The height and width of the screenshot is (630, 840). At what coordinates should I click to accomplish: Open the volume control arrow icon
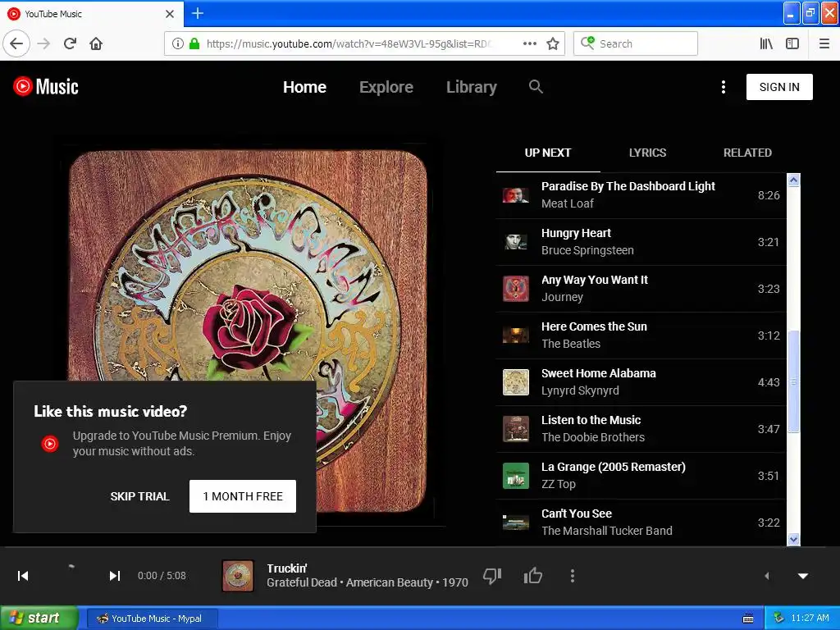pos(767,576)
